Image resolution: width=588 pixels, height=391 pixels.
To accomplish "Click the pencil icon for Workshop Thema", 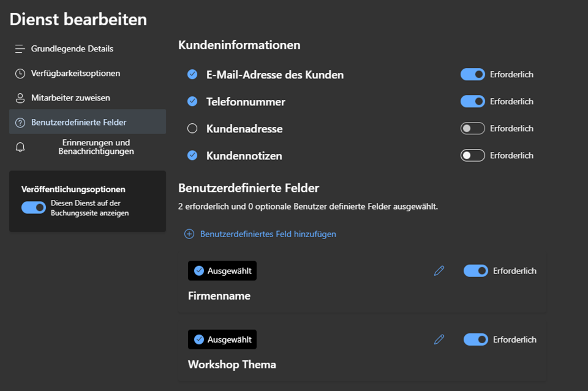I will point(439,340).
